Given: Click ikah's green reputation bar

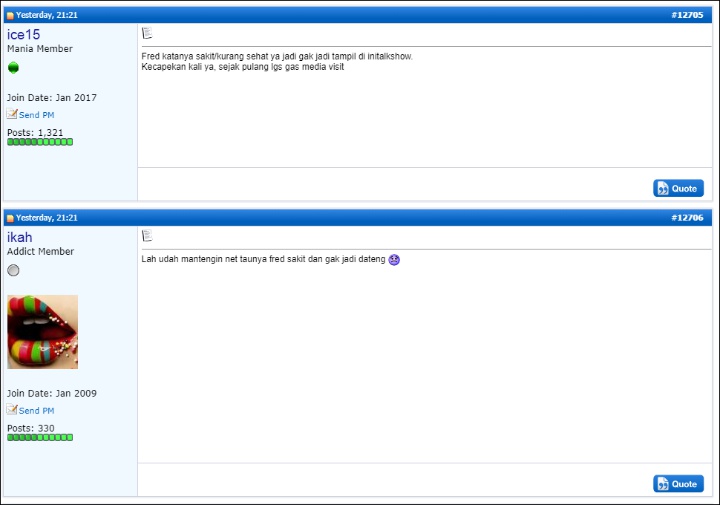Looking at the screenshot, I should pyautogui.click(x=40, y=438).
